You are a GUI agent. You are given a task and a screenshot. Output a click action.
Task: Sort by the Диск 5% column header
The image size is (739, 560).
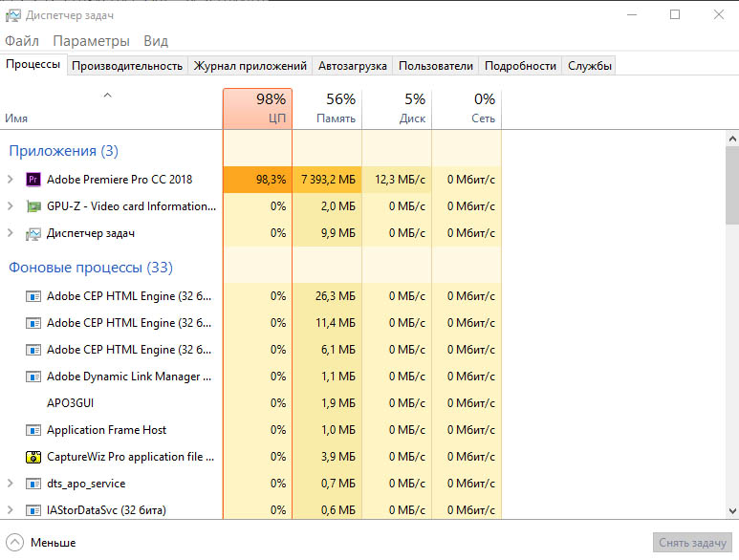pyautogui.click(x=397, y=108)
